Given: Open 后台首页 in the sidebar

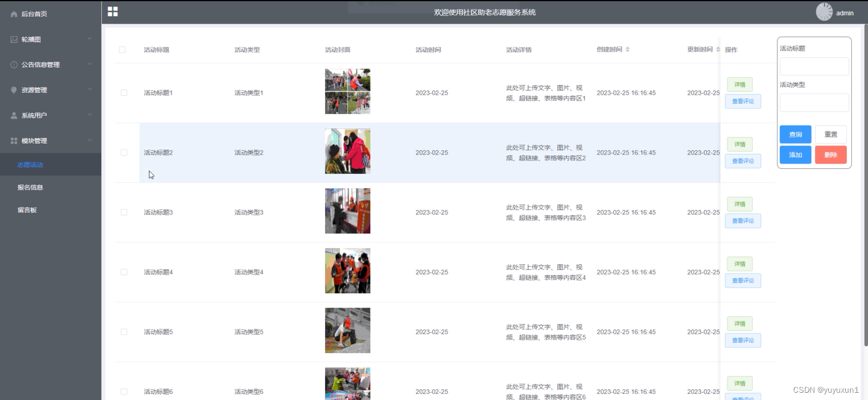Looking at the screenshot, I should pyautogui.click(x=51, y=14).
